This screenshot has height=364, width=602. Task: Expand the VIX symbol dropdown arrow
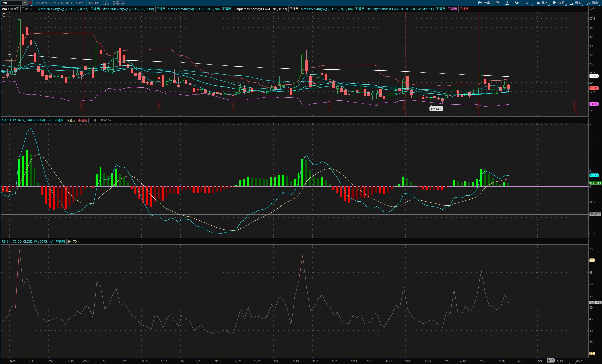point(25,3)
